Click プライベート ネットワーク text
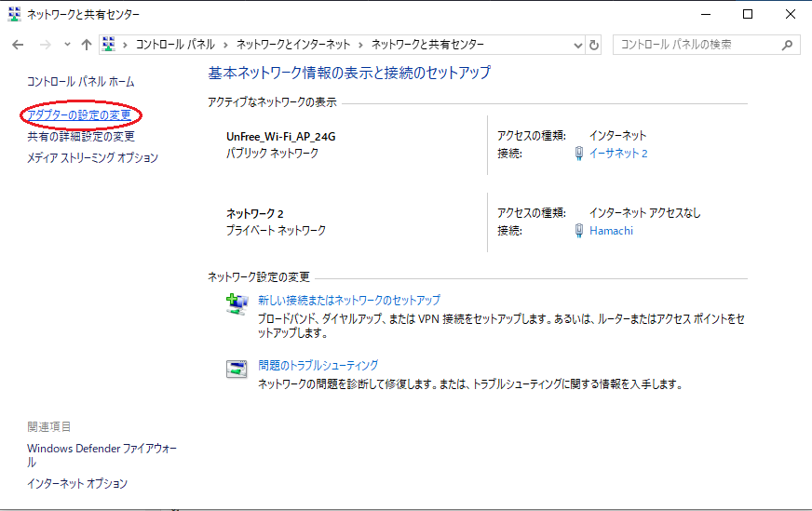This screenshot has width=812, height=511. (x=276, y=231)
